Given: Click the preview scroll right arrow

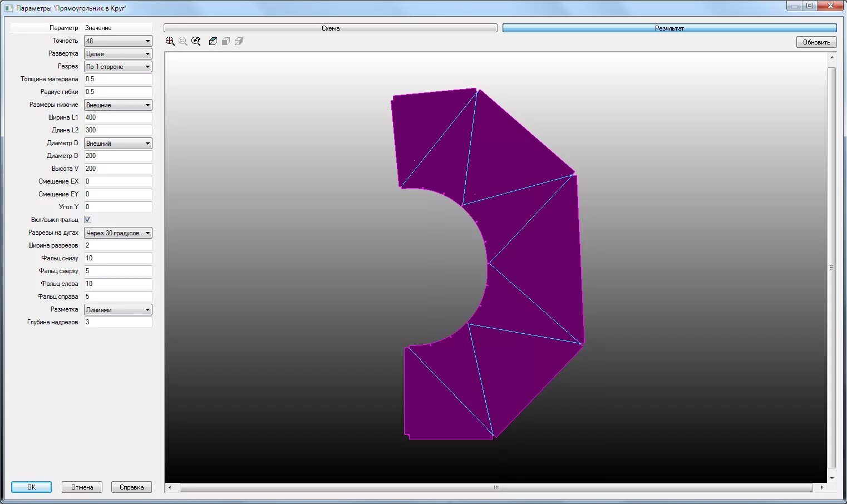Looking at the screenshot, I should pos(822,488).
